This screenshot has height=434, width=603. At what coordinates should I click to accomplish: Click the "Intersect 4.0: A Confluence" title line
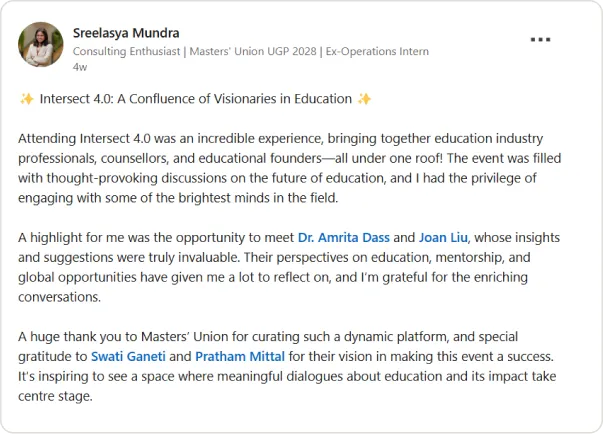(195, 99)
